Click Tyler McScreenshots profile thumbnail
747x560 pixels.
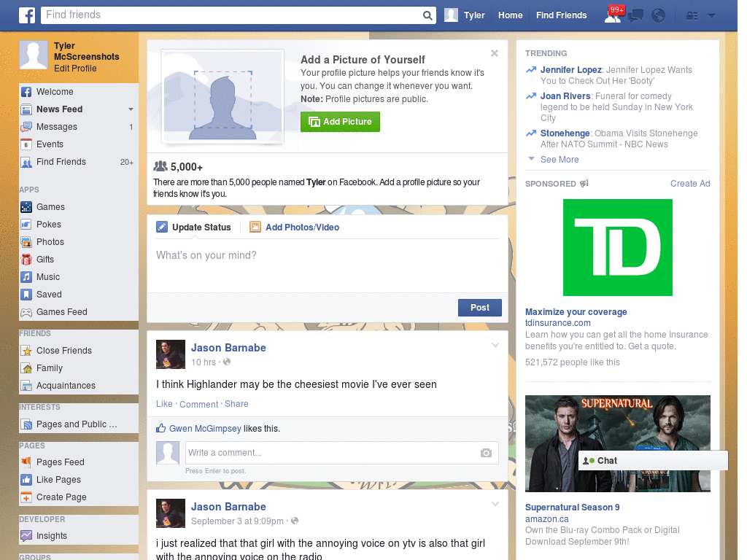(34, 55)
